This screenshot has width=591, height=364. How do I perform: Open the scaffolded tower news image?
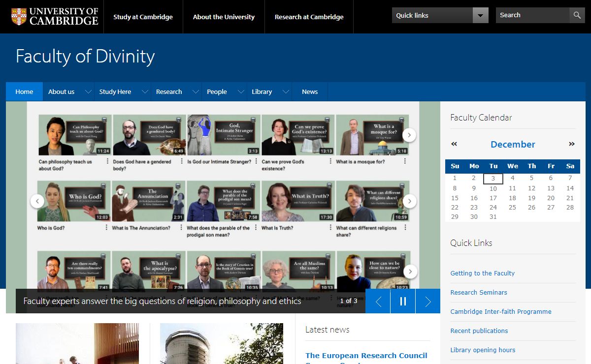pos(222,343)
